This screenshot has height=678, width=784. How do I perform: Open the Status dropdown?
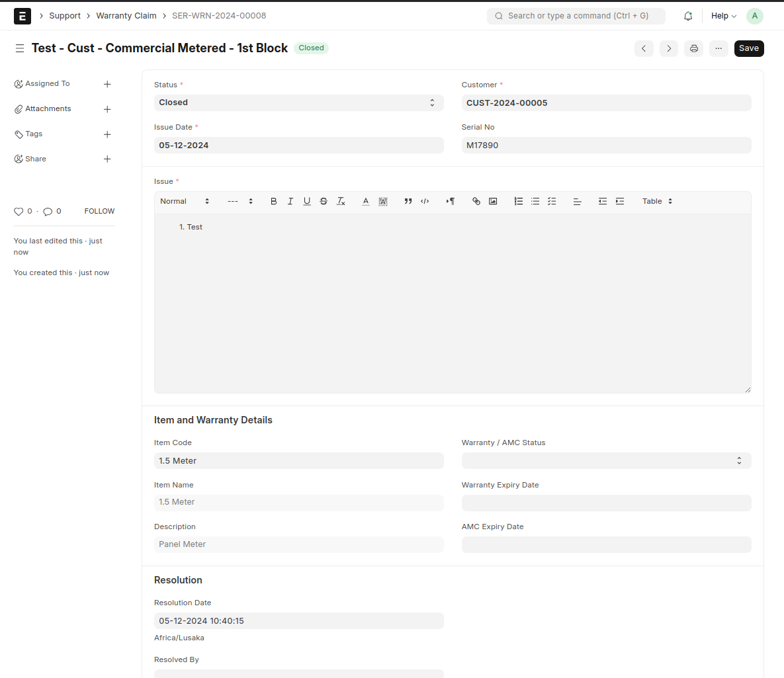298,103
